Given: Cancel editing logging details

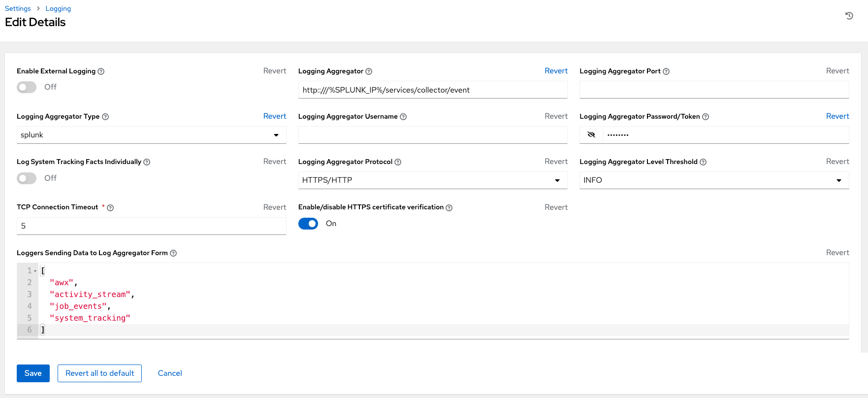Looking at the screenshot, I should pyautogui.click(x=170, y=373).
